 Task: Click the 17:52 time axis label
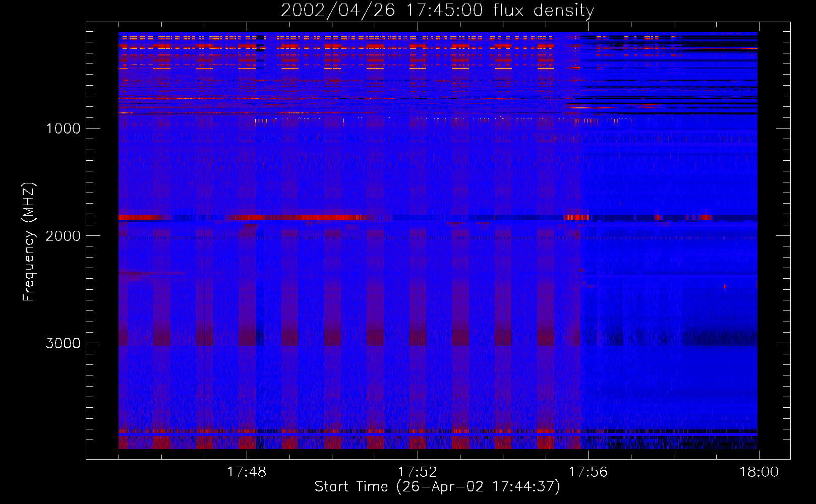[x=417, y=472]
